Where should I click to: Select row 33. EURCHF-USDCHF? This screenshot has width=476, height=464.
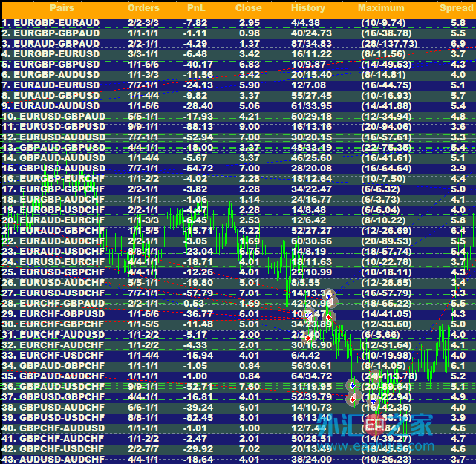click(x=239, y=356)
